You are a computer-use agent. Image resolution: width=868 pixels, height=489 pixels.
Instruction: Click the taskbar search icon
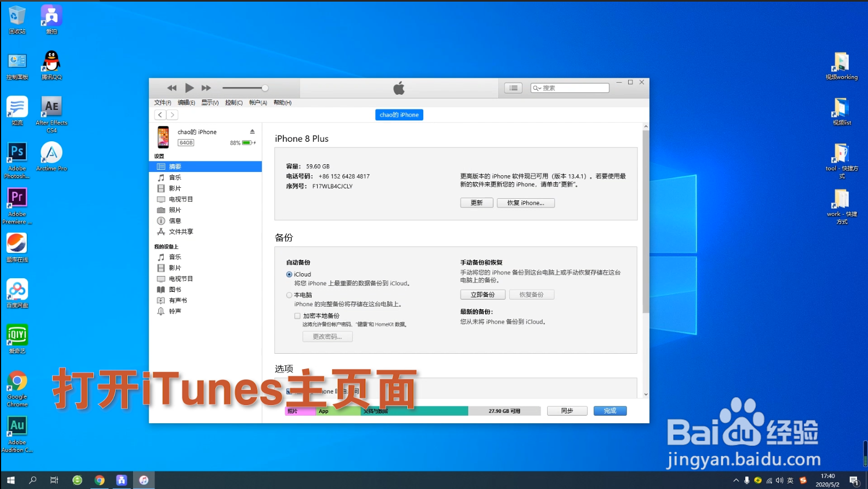point(33,480)
